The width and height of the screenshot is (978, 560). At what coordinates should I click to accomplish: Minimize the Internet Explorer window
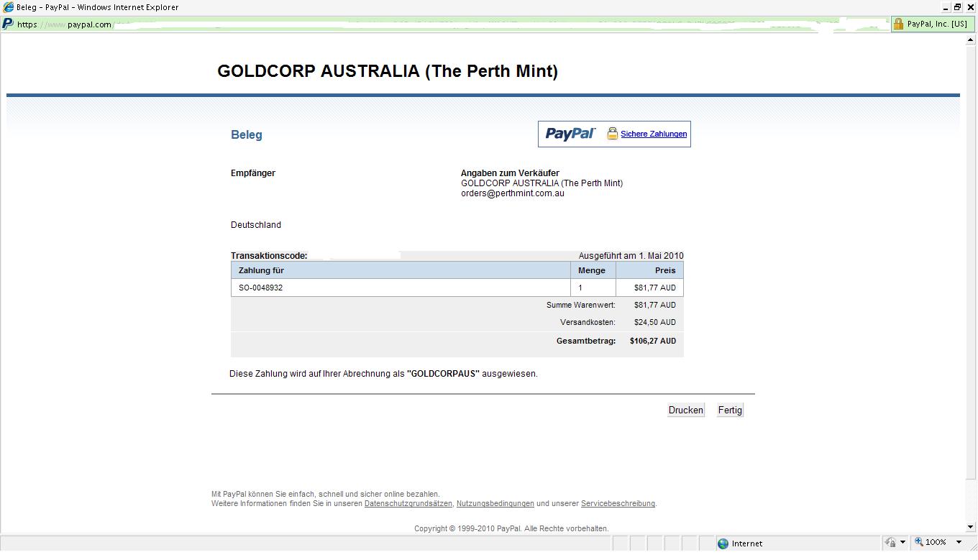pyautogui.click(x=945, y=7)
